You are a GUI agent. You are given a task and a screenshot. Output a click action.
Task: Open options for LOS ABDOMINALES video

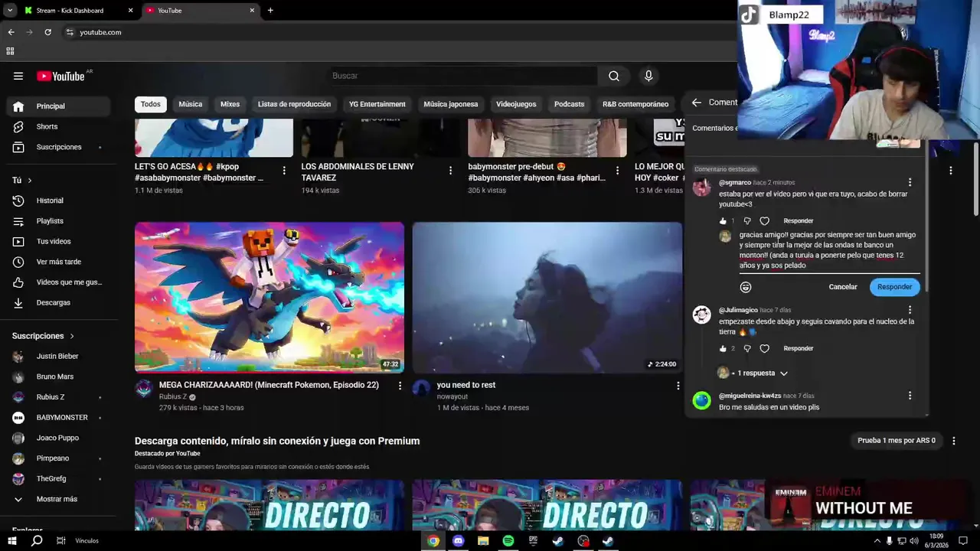tap(450, 171)
